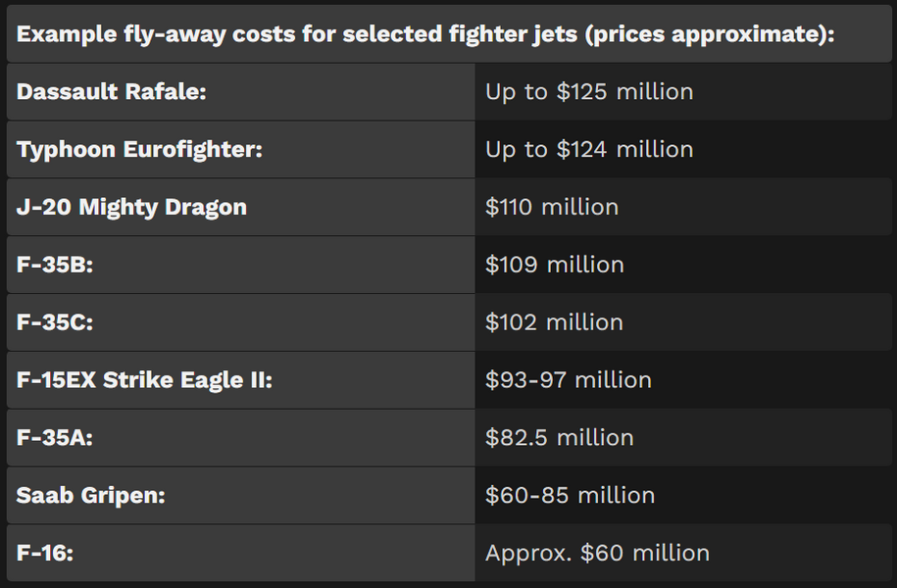Image resolution: width=897 pixels, height=588 pixels.
Task: Click the $93-97 million price cell
Action: pos(683,380)
